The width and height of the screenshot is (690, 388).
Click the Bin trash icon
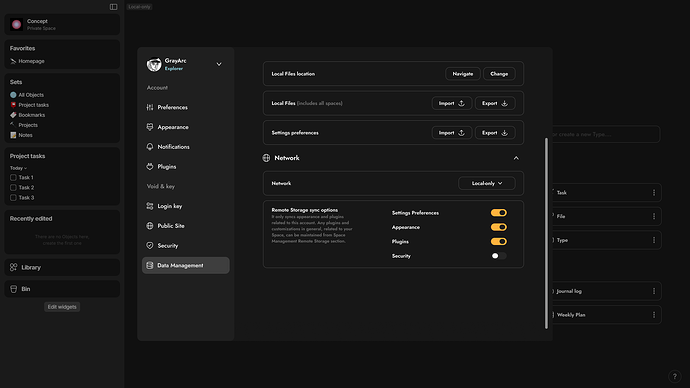click(x=14, y=289)
